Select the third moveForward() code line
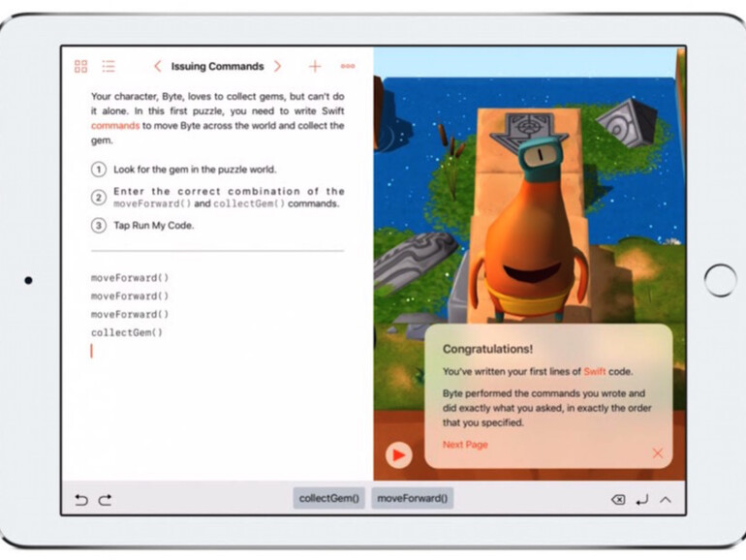This screenshot has height=560, width=746. click(130, 314)
